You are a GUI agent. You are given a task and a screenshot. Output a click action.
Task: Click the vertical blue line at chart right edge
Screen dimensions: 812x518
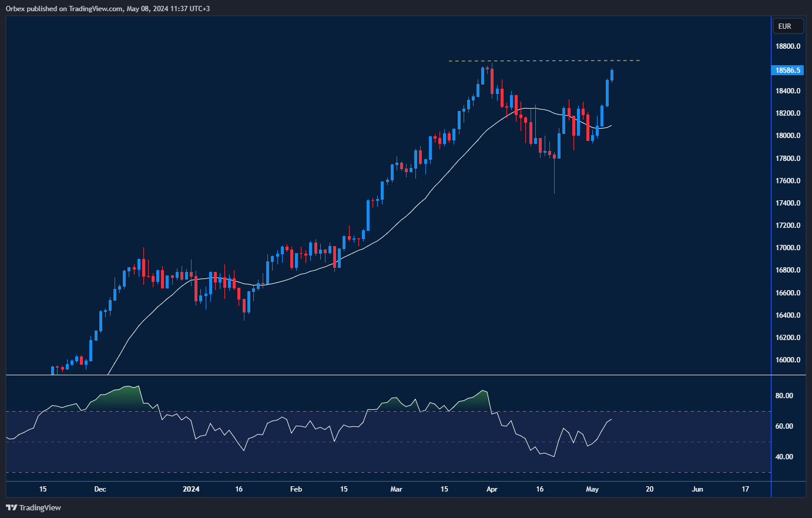(770, 235)
